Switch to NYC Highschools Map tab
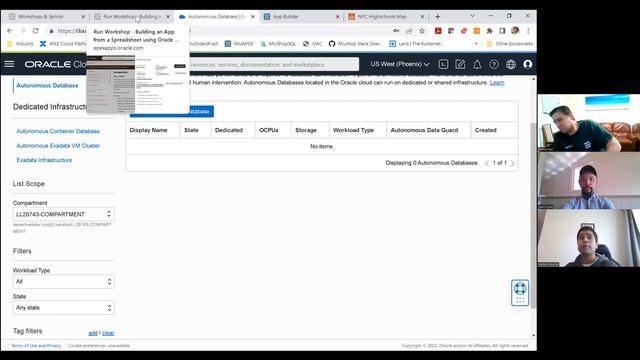This screenshot has height=360, width=640. tap(386, 17)
